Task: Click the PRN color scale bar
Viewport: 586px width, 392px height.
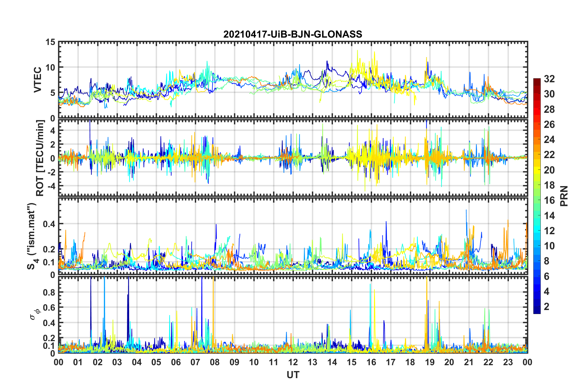Action: coord(537,196)
